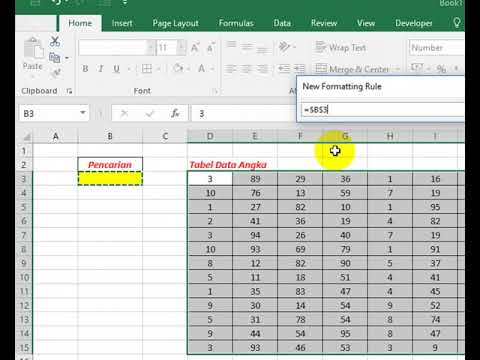Click the Center align icon

pos(247,69)
